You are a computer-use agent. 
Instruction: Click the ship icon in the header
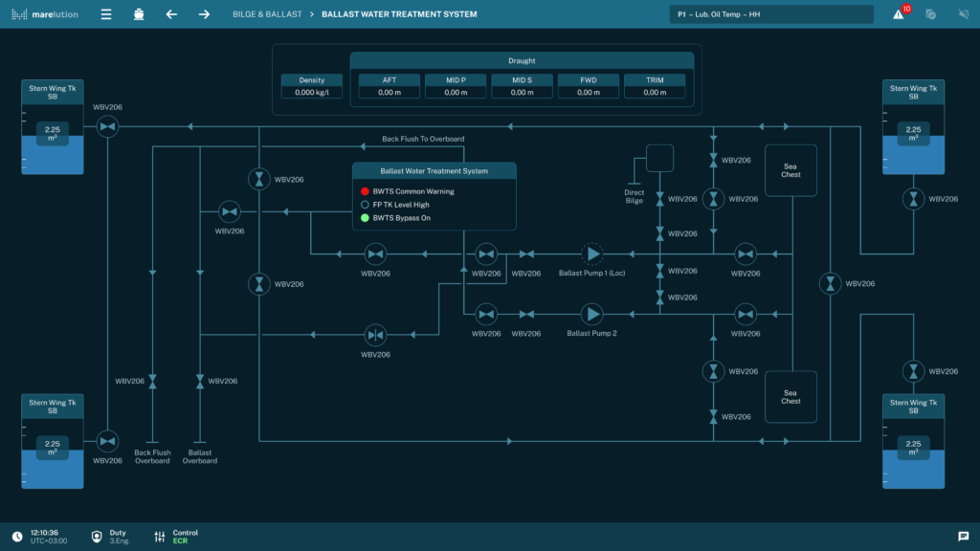[139, 14]
